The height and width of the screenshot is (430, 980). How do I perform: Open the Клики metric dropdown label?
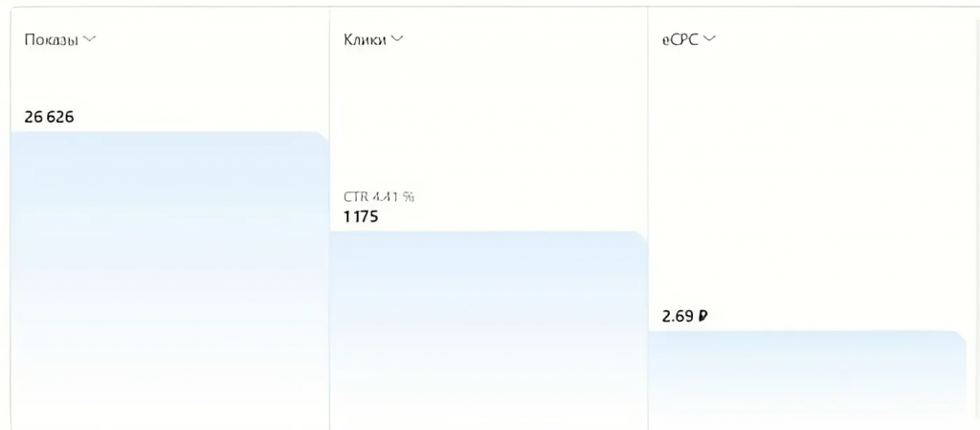(x=365, y=39)
